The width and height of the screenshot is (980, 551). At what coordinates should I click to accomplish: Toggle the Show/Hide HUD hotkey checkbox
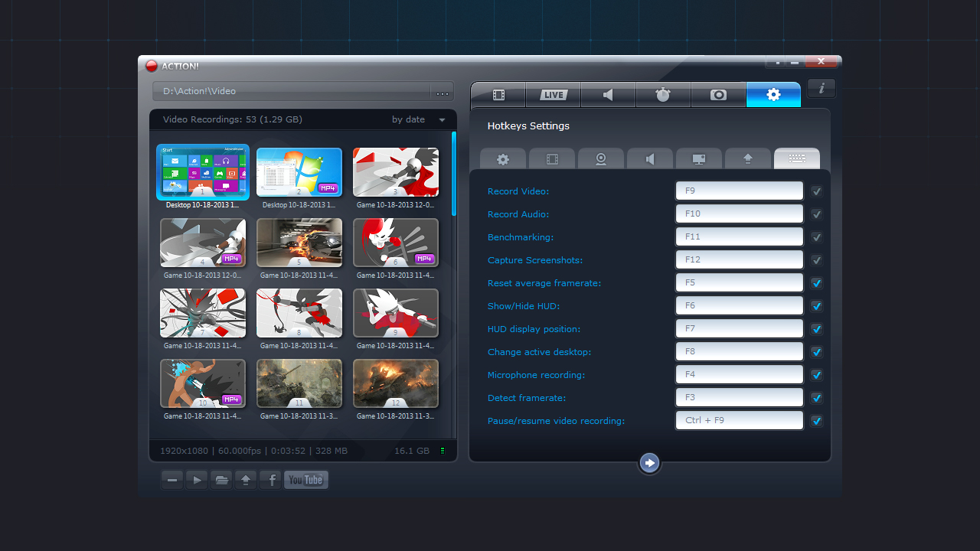pos(816,305)
